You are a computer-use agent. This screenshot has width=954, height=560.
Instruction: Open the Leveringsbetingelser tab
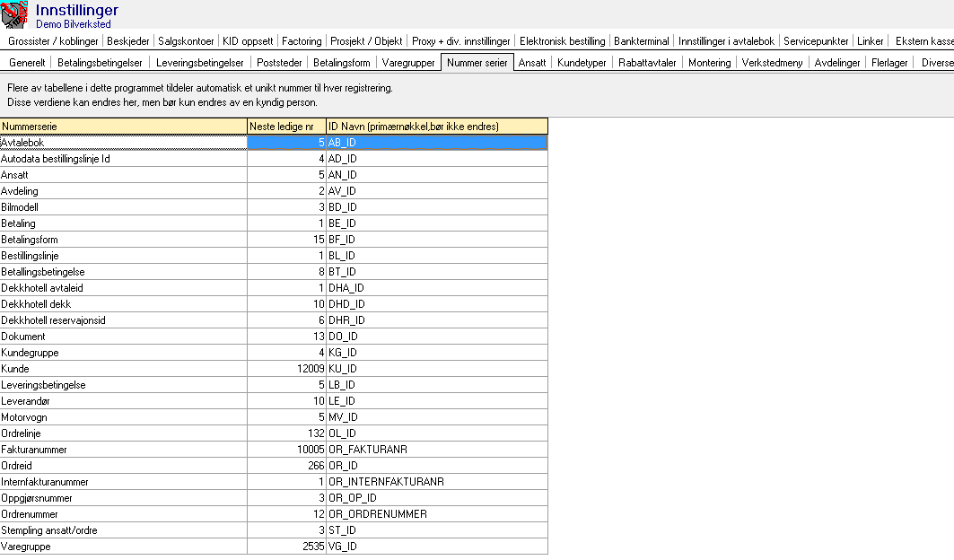[x=199, y=63]
